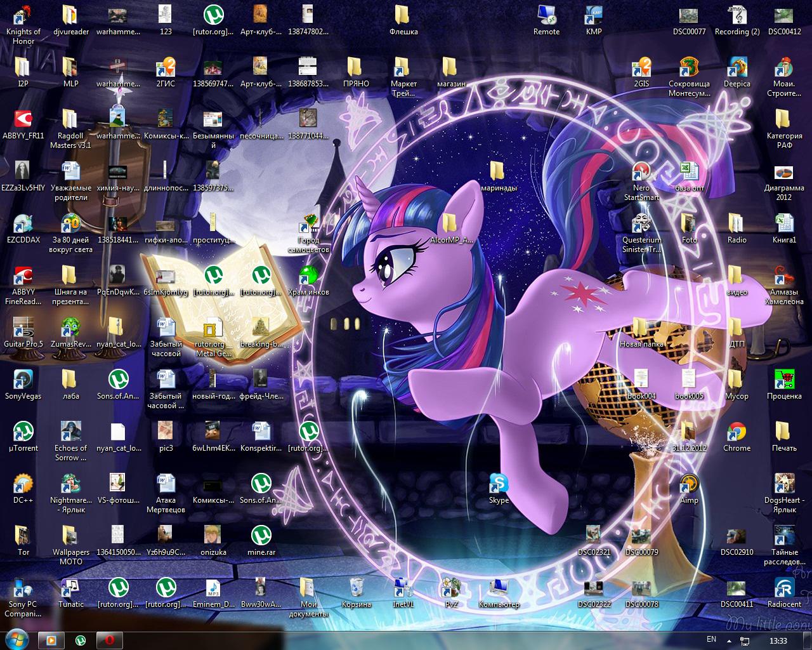Open the Корзина recycle bin

pos(356,593)
